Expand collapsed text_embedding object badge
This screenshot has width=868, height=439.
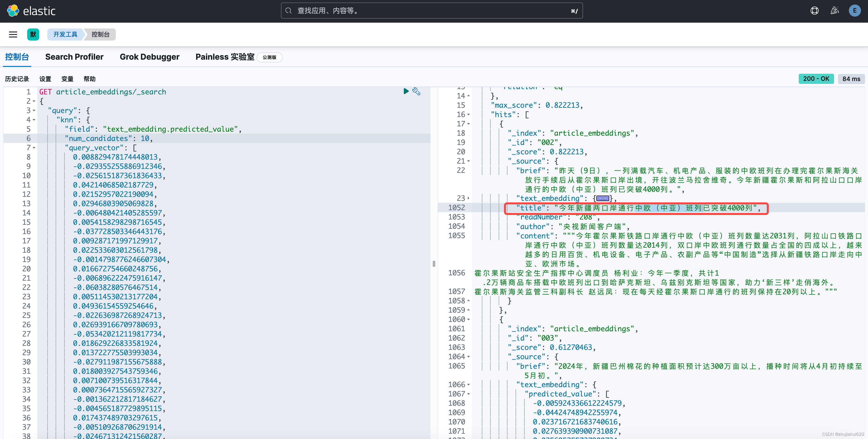click(603, 198)
